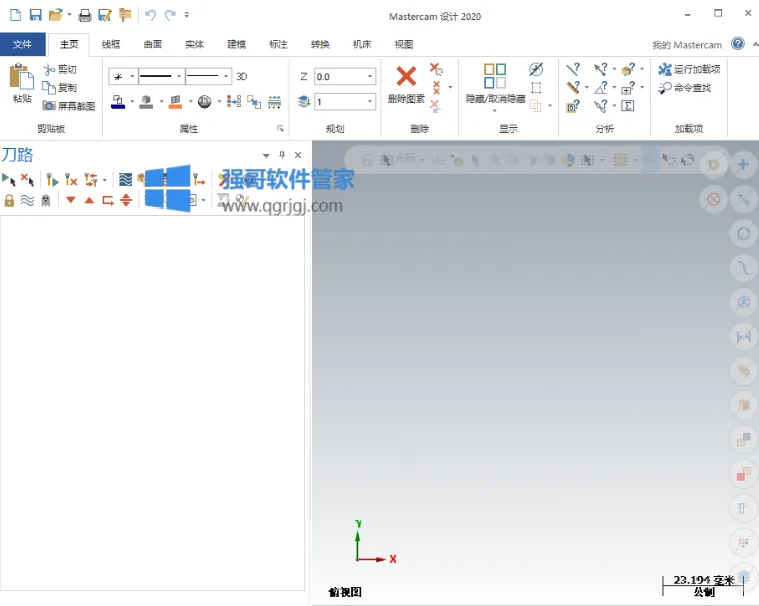Click the Print icon in quick access
Screen dimensions: 759x606
(85, 15)
